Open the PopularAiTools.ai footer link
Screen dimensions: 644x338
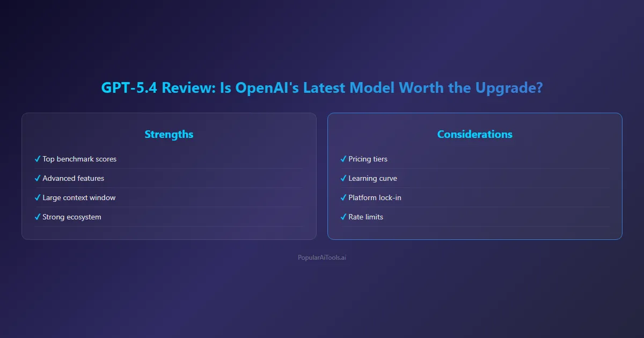(x=322, y=258)
